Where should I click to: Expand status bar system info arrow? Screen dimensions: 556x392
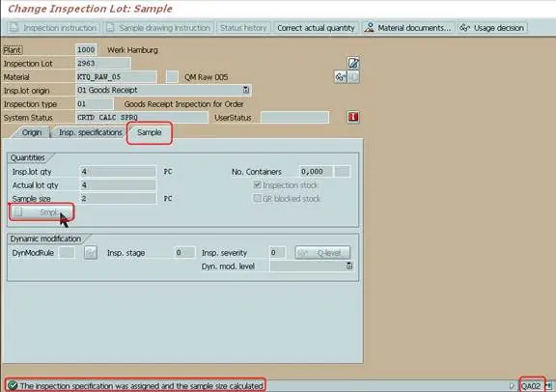click(x=512, y=385)
